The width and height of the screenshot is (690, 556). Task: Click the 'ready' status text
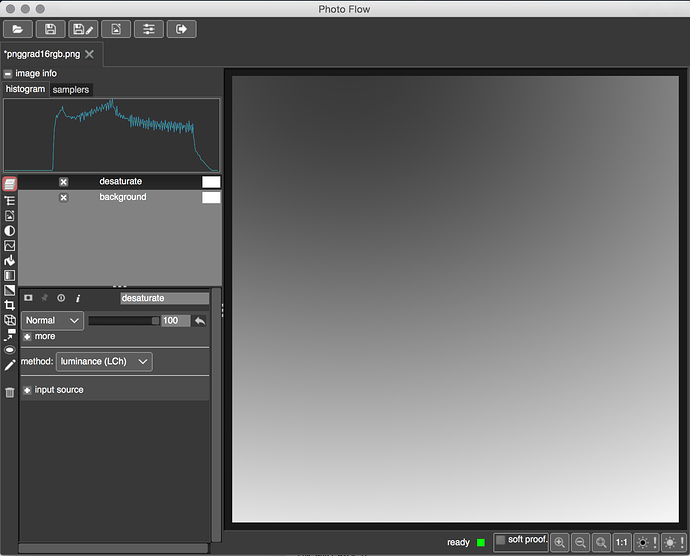click(x=458, y=542)
